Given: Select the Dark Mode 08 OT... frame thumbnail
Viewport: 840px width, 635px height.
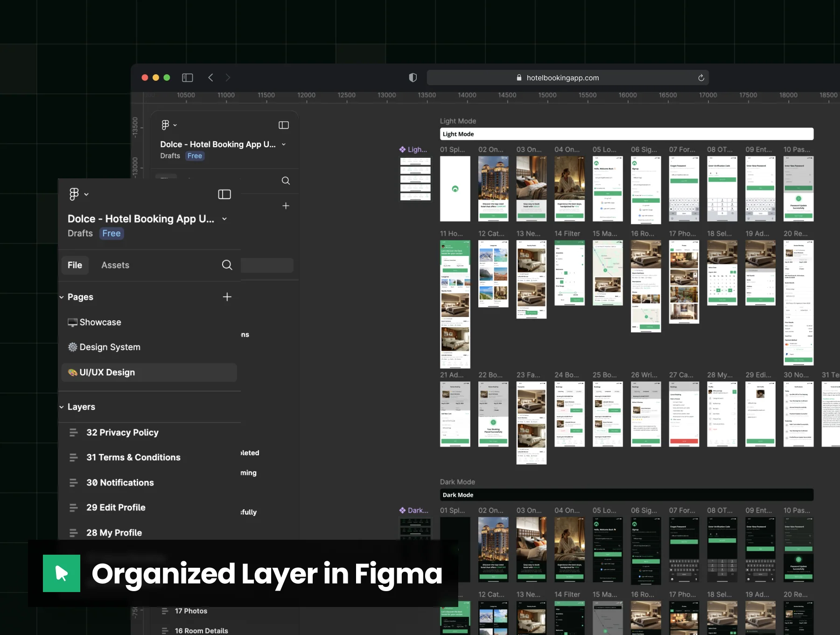Looking at the screenshot, I should pyautogui.click(x=722, y=550).
